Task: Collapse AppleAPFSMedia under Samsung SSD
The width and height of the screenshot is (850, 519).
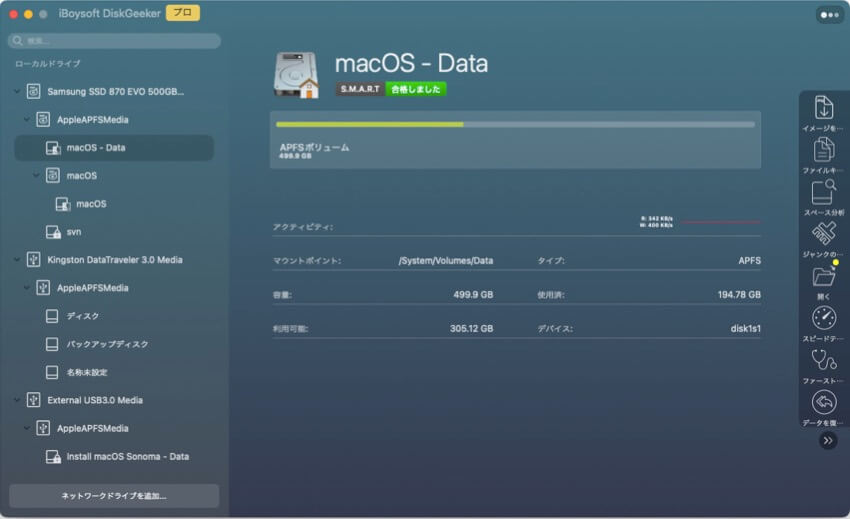Action: pos(26,119)
